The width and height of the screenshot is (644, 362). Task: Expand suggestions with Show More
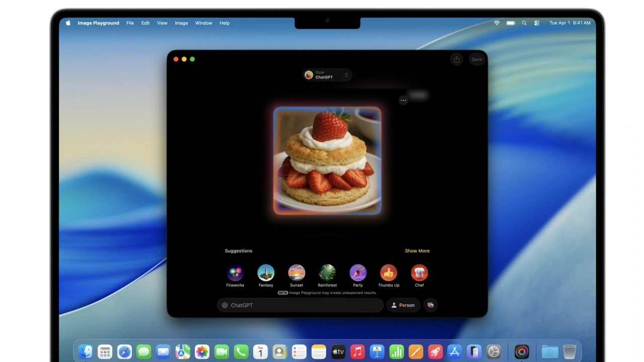(417, 251)
